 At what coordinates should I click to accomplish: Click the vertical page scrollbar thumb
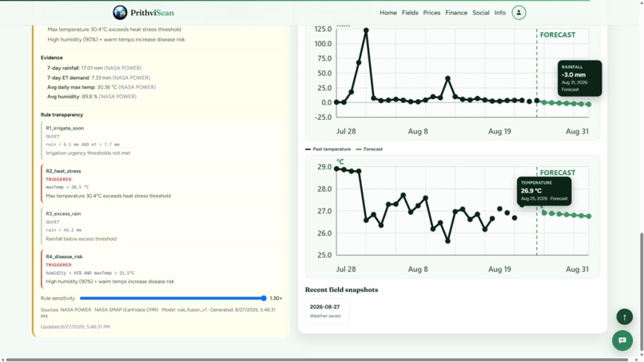(x=642, y=292)
